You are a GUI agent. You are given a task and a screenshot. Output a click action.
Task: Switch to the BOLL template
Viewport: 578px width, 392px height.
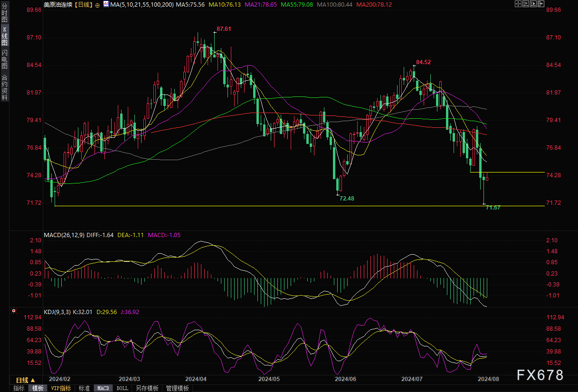pos(122,388)
